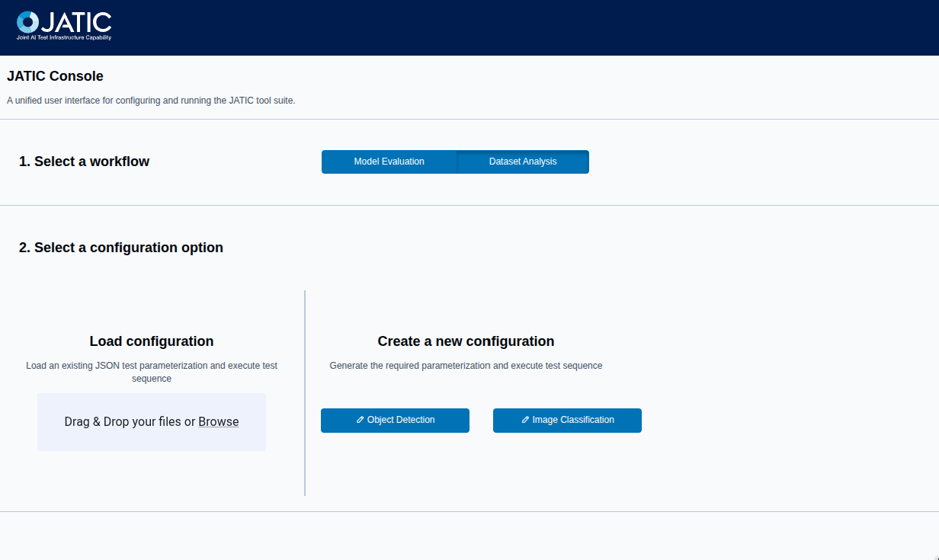
Task: Click 'Generate the required parameterization' description
Action: click(x=466, y=366)
